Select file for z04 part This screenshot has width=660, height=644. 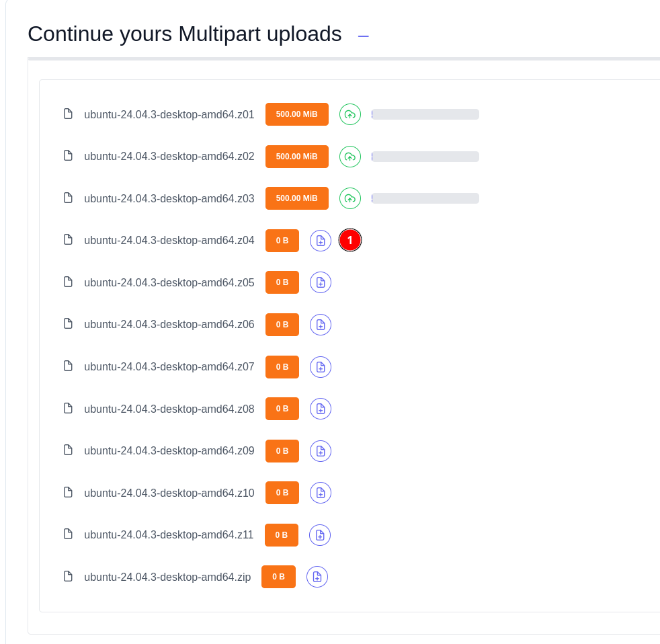[321, 241]
